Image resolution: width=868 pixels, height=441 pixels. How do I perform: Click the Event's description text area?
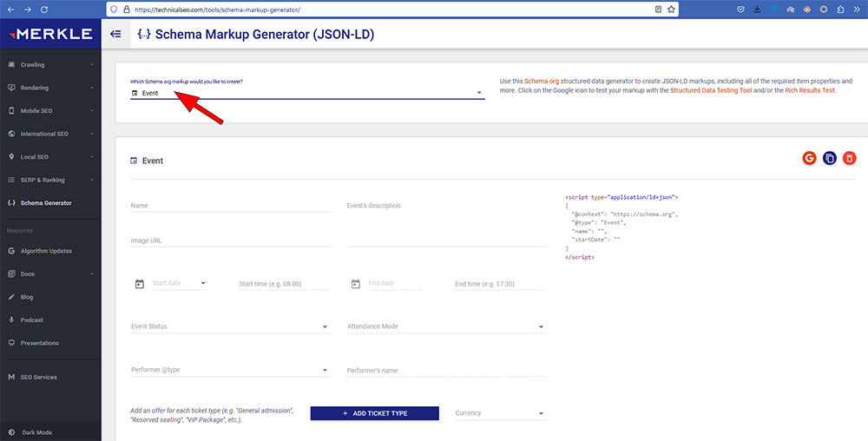click(446, 223)
